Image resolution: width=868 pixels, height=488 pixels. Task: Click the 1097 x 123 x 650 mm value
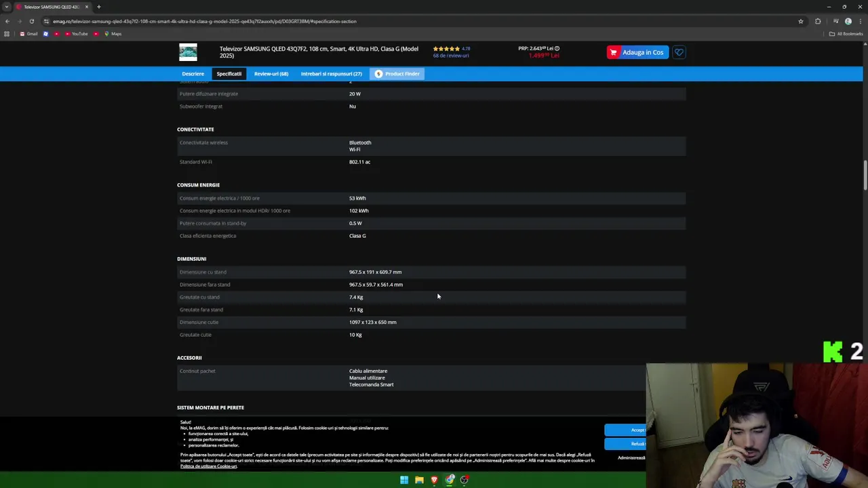(372, 323)
